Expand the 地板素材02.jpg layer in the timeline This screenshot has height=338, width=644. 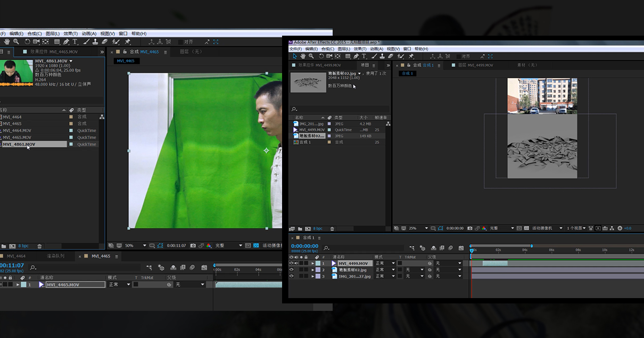[x=313, y=270]
